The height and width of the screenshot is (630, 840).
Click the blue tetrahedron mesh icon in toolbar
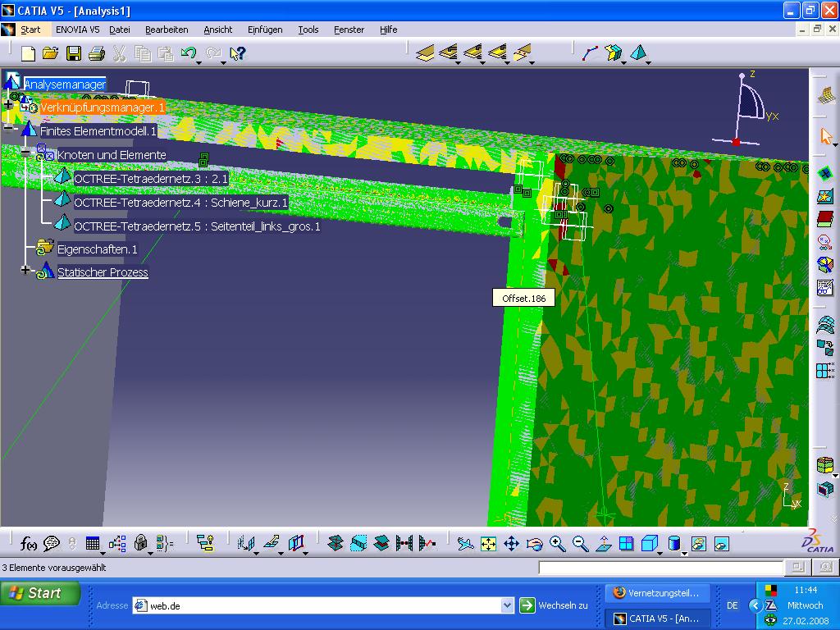pyautogui.click(x=638, y=52)
